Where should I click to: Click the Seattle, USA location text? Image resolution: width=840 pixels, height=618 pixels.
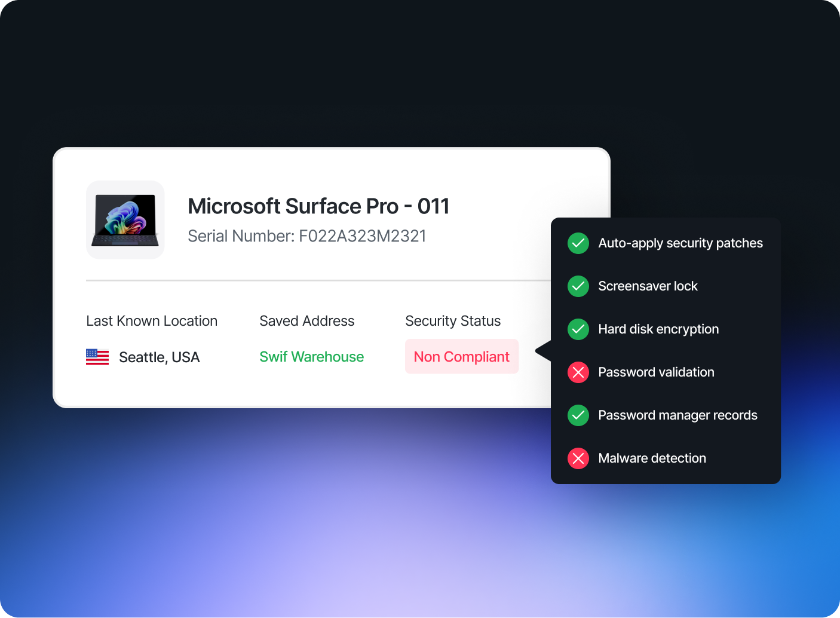[x=160, y=357]
